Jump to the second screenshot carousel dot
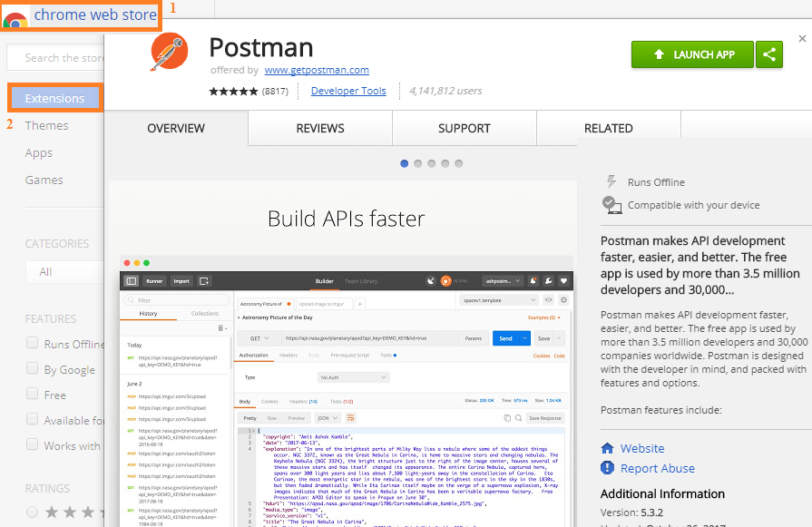This screenshot has height=527, width=812. (x=418, y=163)
